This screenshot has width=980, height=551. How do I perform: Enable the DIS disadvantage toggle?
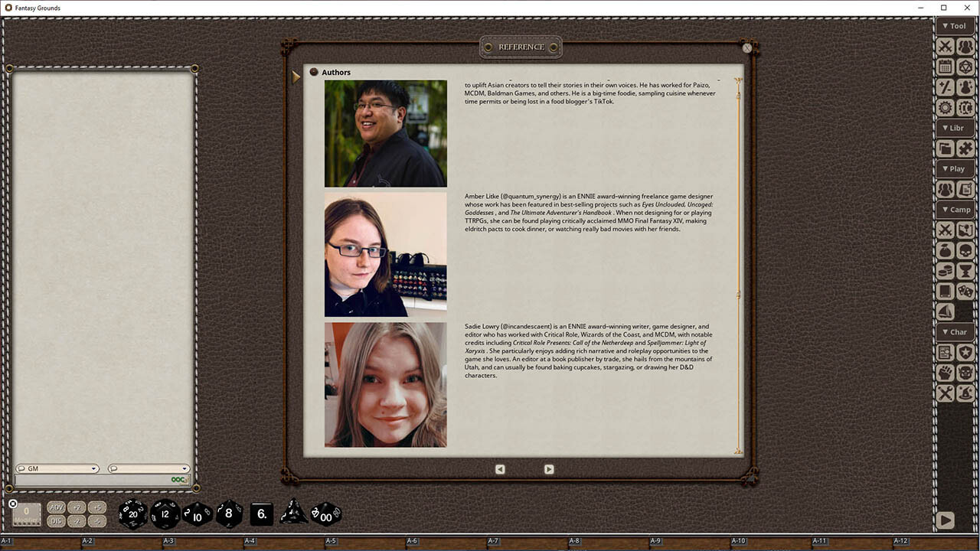(x=55, y=520)
